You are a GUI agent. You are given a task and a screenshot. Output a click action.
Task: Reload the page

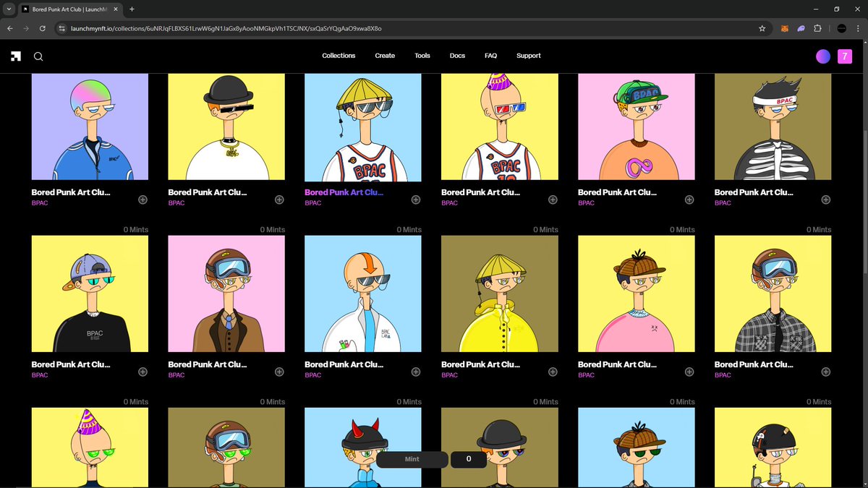[43, 28]
